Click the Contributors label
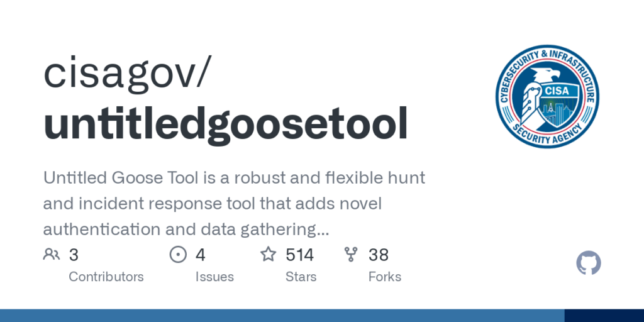The image size is (644, 322). click(106, 277)
